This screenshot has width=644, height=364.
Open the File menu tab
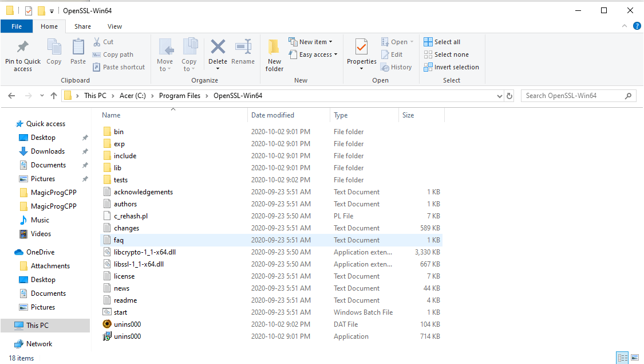[17, 26]
